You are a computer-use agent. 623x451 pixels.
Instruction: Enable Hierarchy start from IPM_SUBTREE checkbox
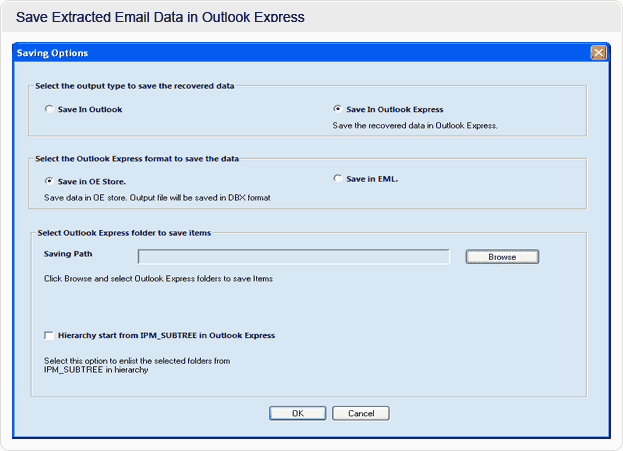(x=49, y=336)
